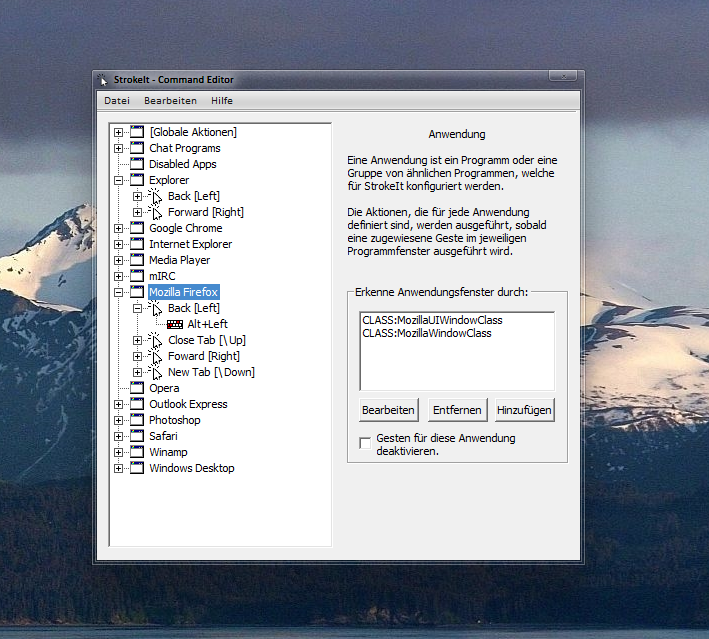Click the Opera application icon

tap(137, 388)
